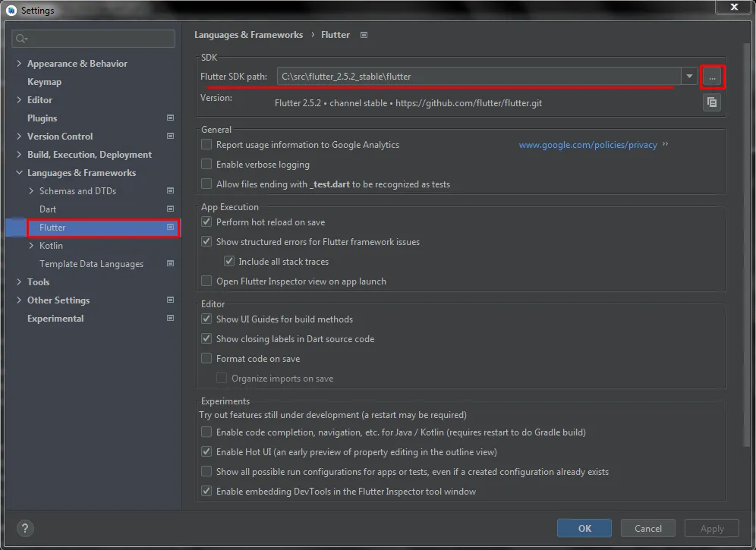Click the Flutter SDK path text field
The image size is (756, 550).
pos(479,76)
